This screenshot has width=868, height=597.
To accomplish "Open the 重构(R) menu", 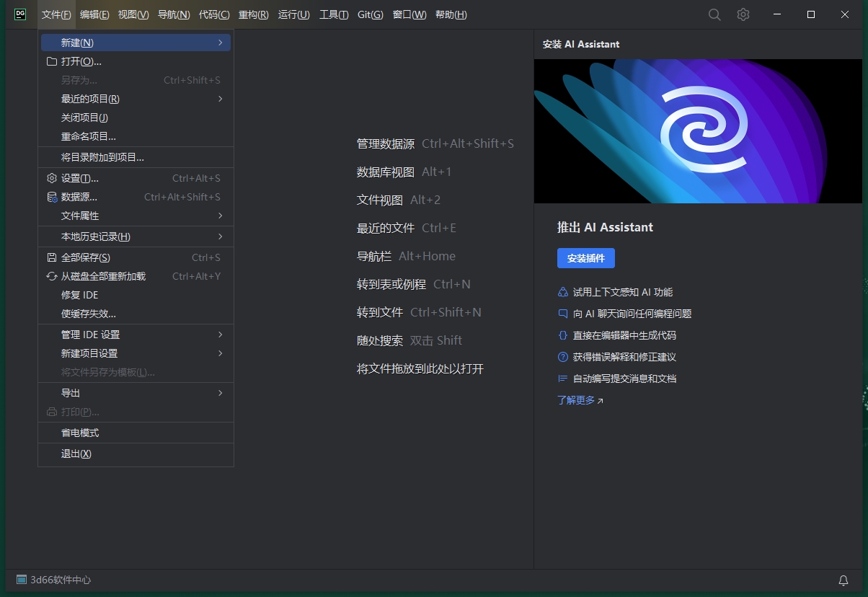I will 254,14.
